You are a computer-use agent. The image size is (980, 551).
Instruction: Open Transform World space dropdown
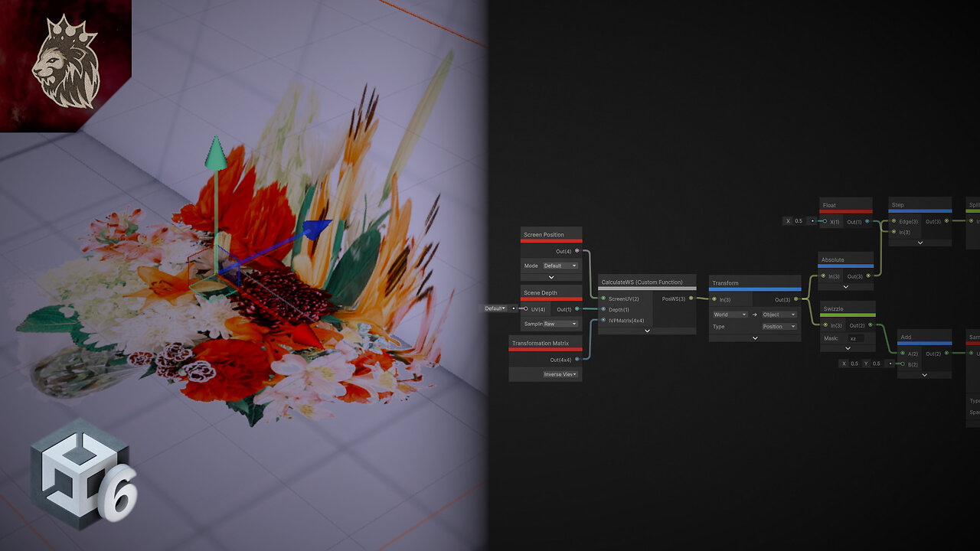[730, 315]
